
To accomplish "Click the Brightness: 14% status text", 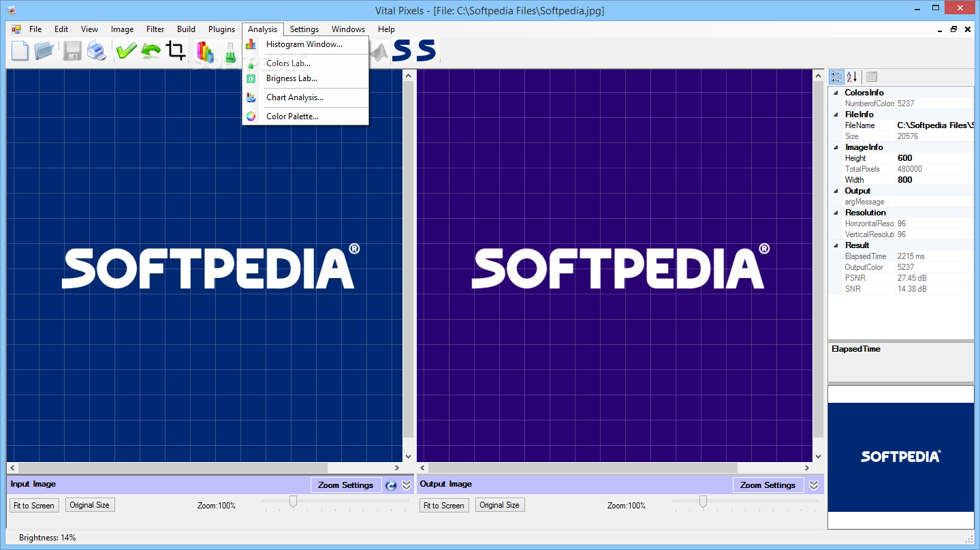I will 48,538.
